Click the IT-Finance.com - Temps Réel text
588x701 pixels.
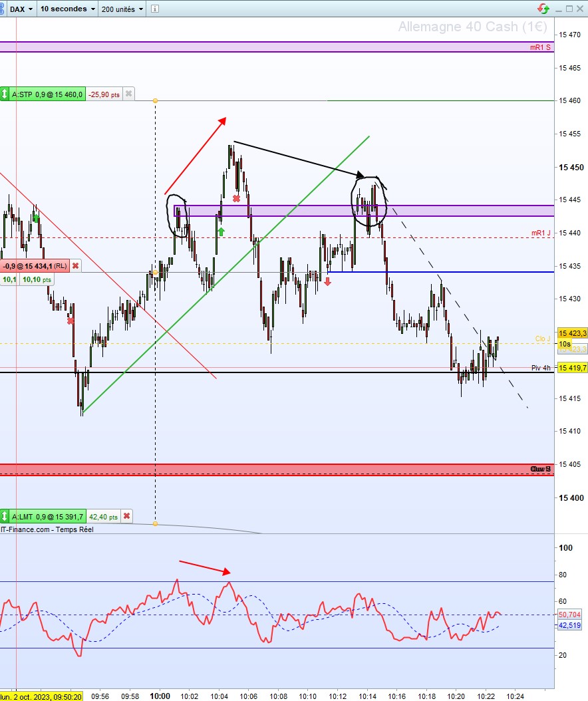(47, 529)
